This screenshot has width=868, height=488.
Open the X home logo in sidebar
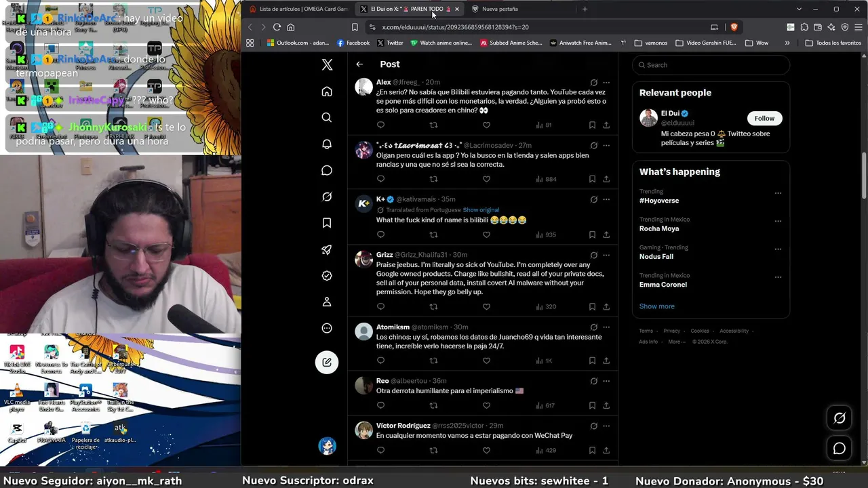pos(327,65)
